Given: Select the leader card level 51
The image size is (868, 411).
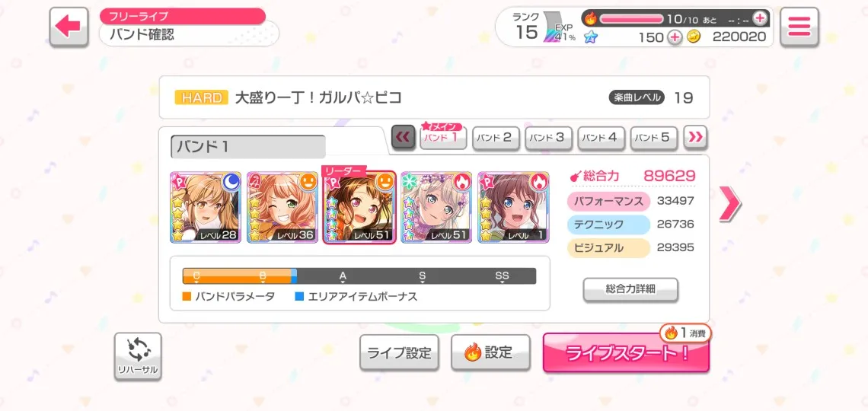Looking at the screenshot, I should pyautogui.click(x=359, y=208).
